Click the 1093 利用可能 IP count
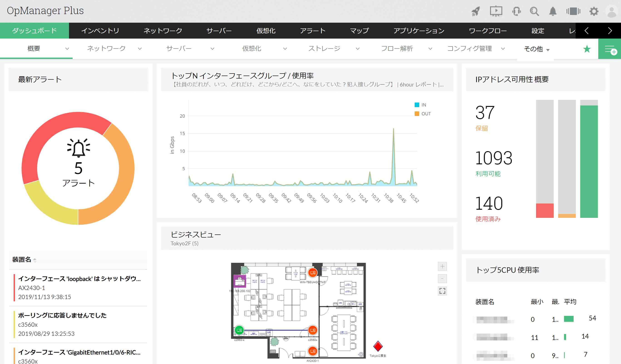 click(x=494, y=158)
